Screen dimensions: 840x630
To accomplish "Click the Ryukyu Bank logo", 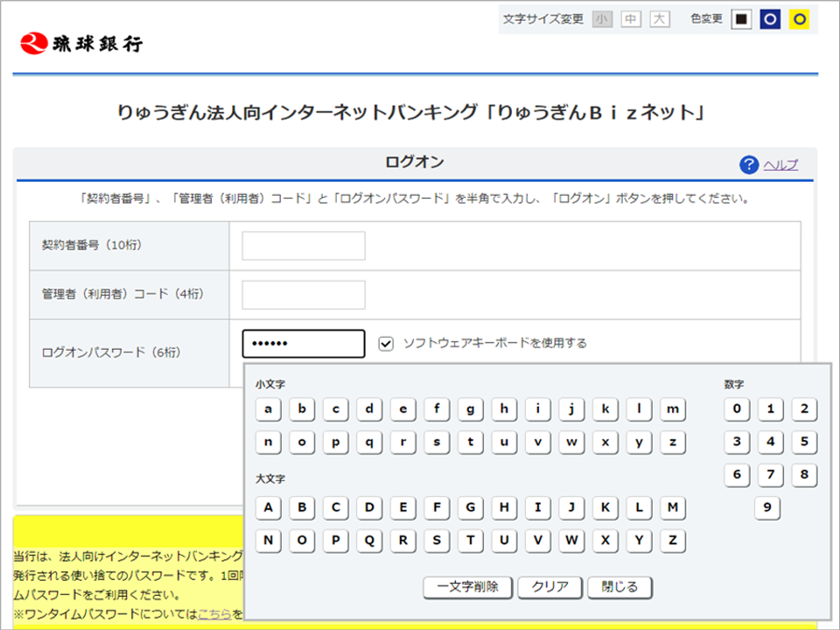I will pos(81,44).
